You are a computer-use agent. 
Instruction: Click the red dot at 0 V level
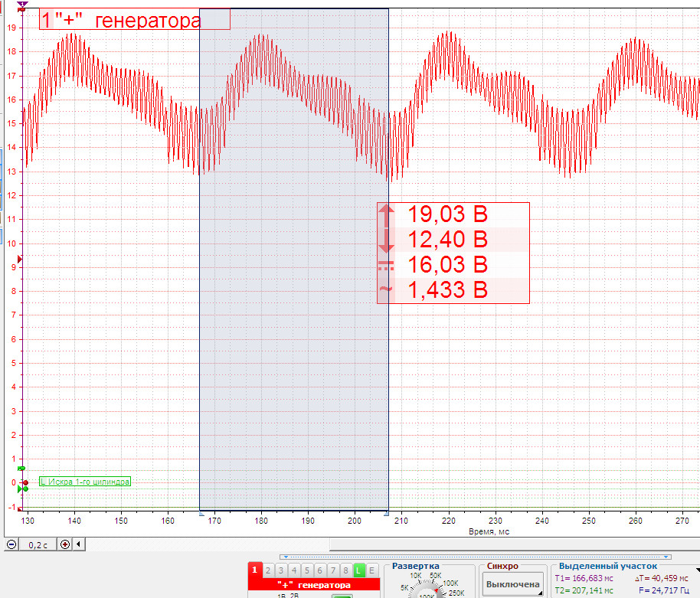coord(25,482)
